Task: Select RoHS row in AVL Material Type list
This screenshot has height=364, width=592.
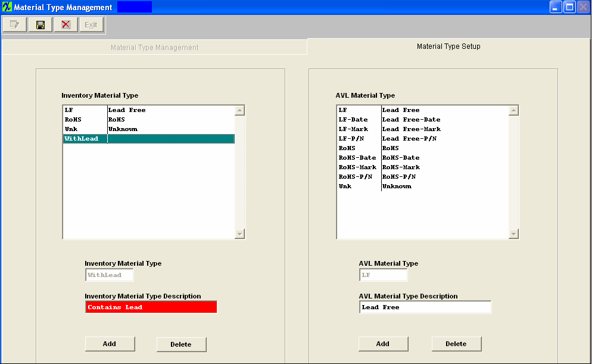Action: tap(422, 148)
